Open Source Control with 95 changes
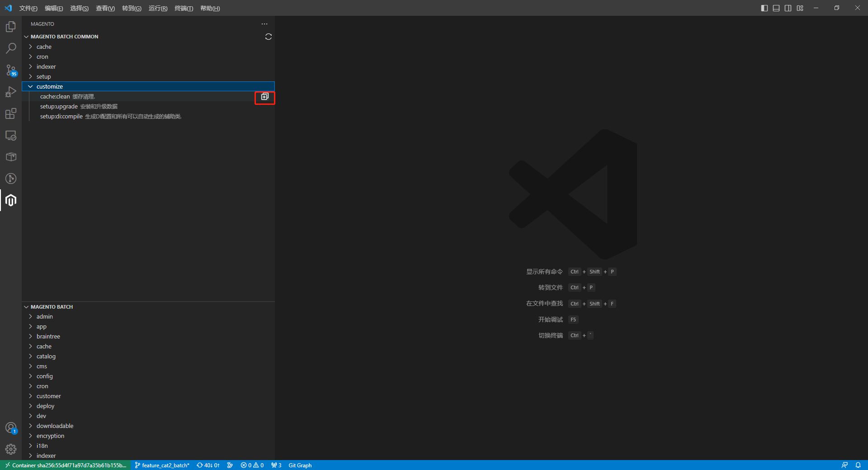The height and width of the screenshot is (470, 868). coord(11,70)
